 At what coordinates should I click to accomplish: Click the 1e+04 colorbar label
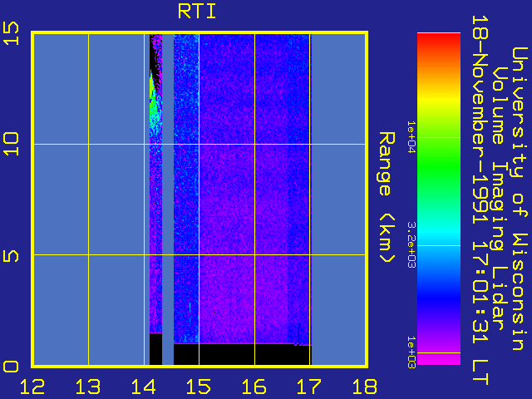411,137
